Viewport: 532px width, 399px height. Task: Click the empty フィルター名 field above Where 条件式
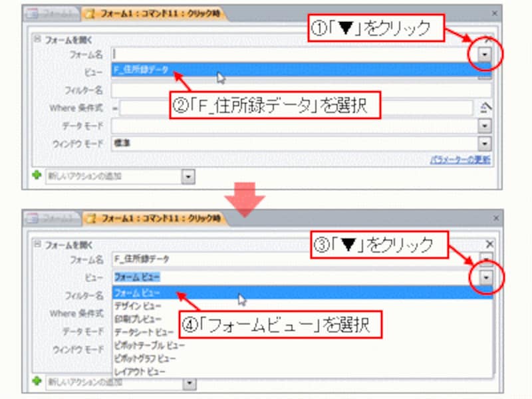(301, 90)
